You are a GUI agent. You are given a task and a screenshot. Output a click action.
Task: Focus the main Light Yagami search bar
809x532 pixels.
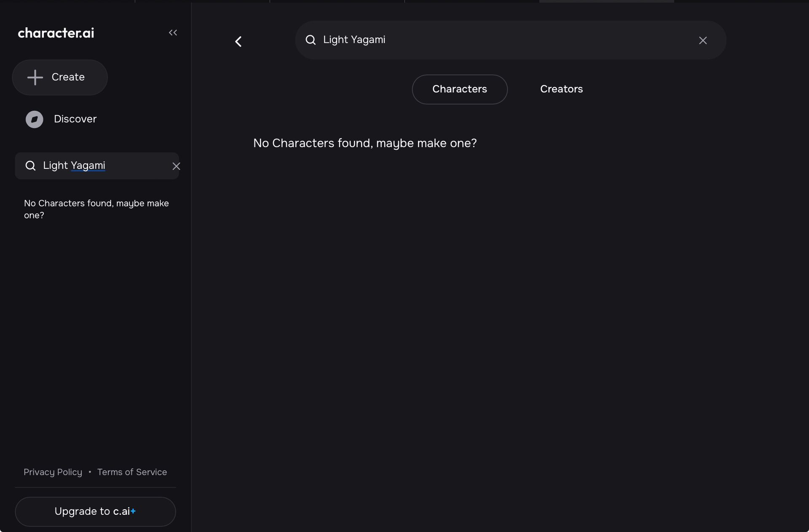tap(511, 40)
